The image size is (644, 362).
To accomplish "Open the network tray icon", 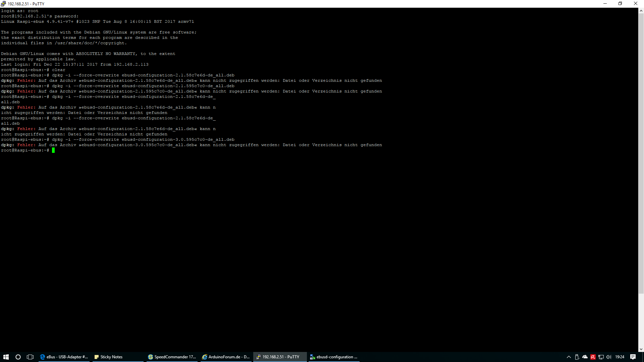I will pos(601,357).
